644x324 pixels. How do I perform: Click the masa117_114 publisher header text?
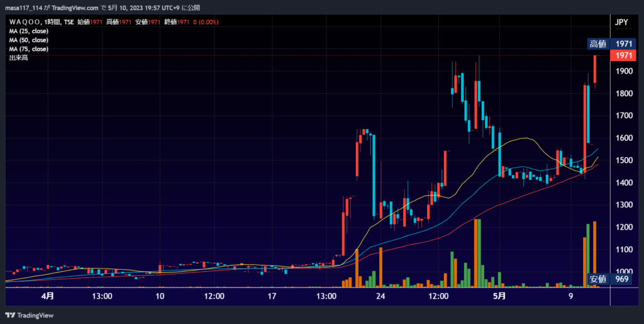tap(23, 8)
